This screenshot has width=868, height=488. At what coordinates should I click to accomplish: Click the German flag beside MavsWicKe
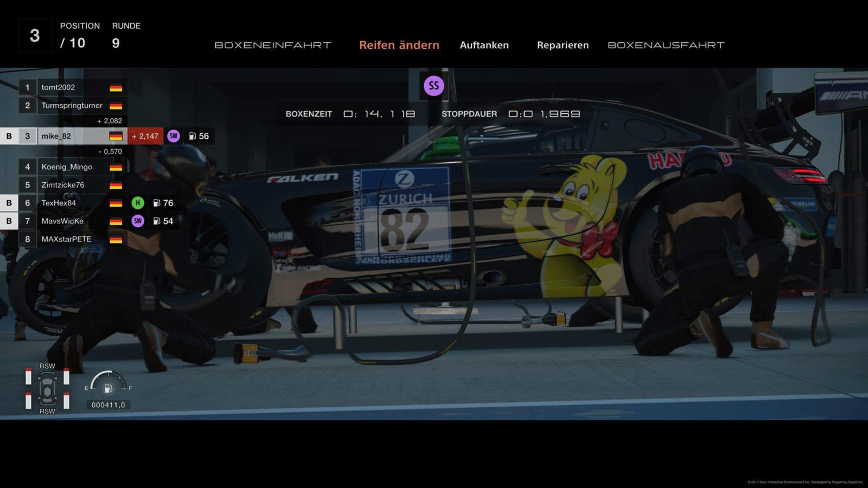[x=116, y=221]
